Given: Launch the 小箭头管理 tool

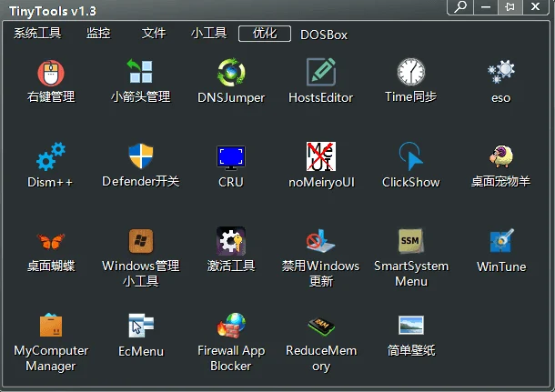Looking at the screenshot, I should tap(140, 73).
